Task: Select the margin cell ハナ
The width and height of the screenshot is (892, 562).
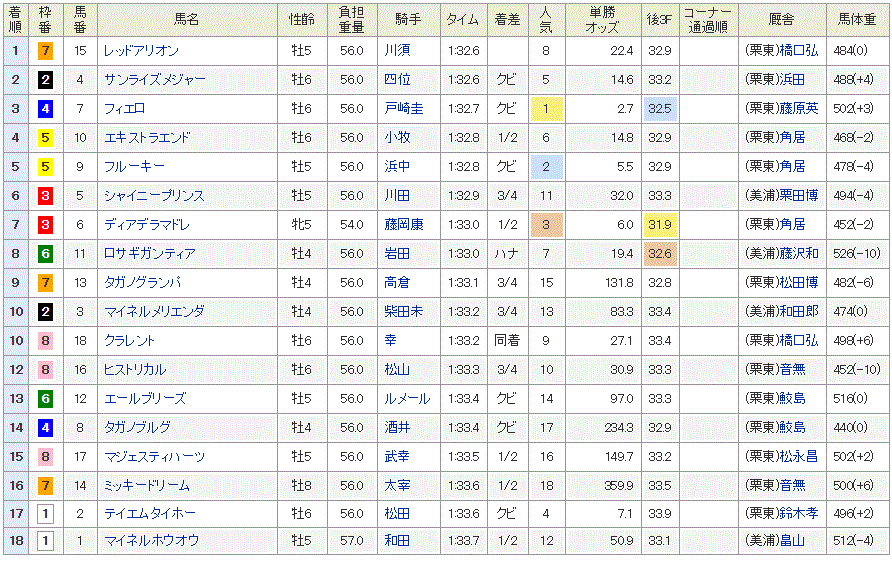Action: pos(507,254)
